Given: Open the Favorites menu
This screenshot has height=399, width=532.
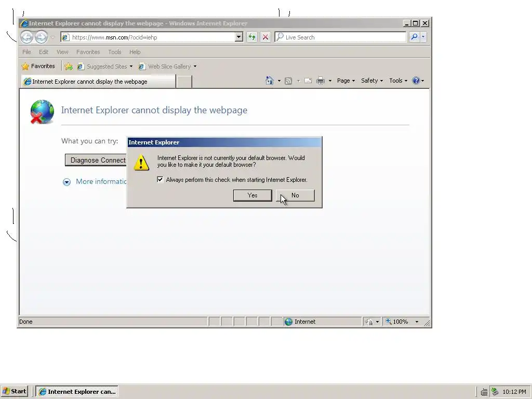Looking at the screenshot, I should (88, 52).
